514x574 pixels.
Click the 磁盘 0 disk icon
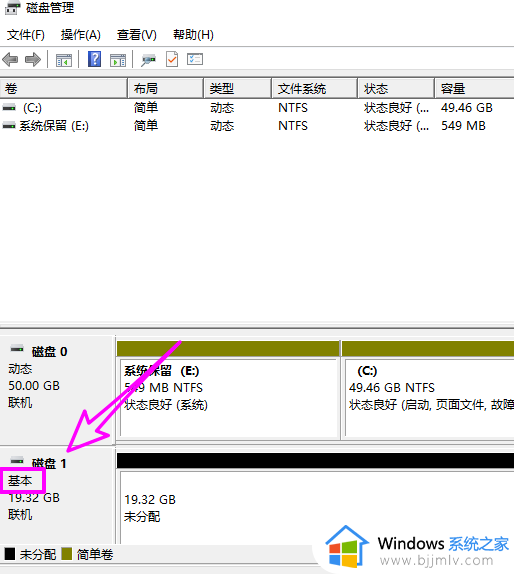point(17,349)
